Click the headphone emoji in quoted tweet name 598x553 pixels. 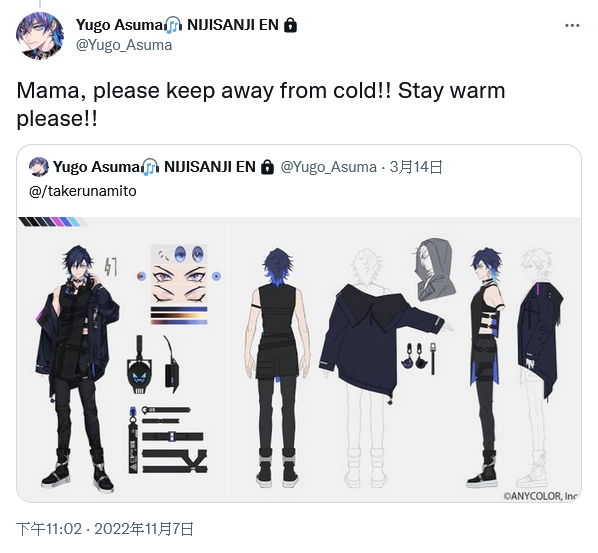tap(150, 167)
